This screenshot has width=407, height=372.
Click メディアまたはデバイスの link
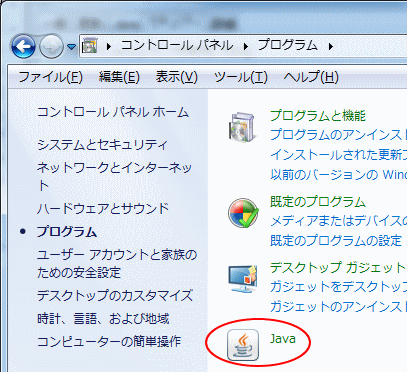pos(338,221)
